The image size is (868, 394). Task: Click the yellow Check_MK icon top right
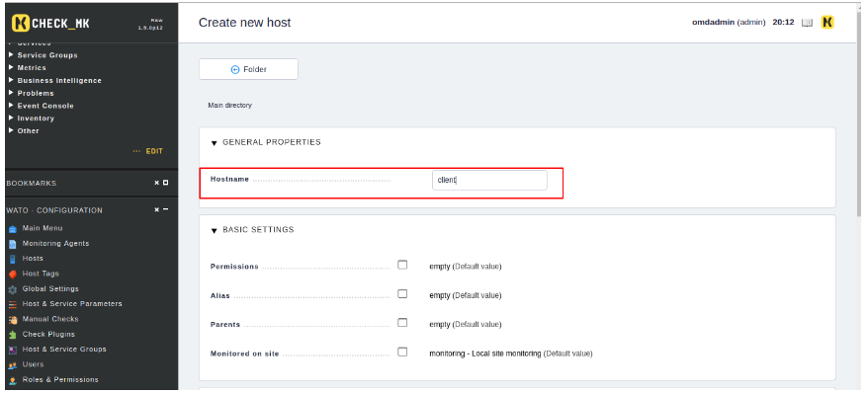(827, 22)
